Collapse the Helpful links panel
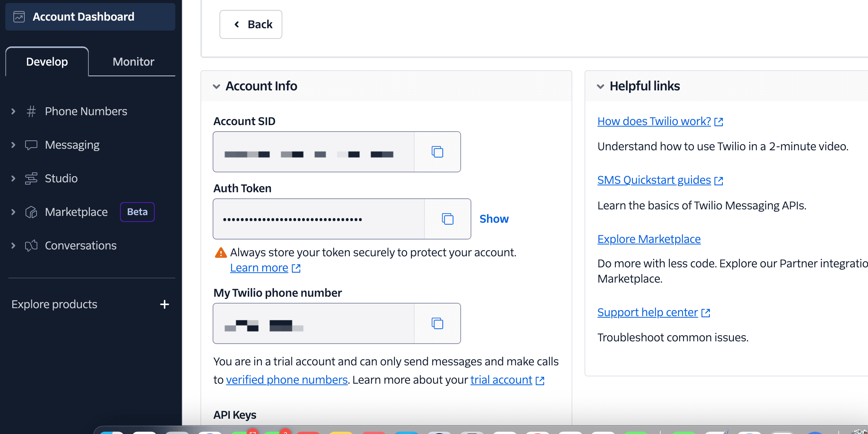The image size is (868, 434). (x=601, y=87)
